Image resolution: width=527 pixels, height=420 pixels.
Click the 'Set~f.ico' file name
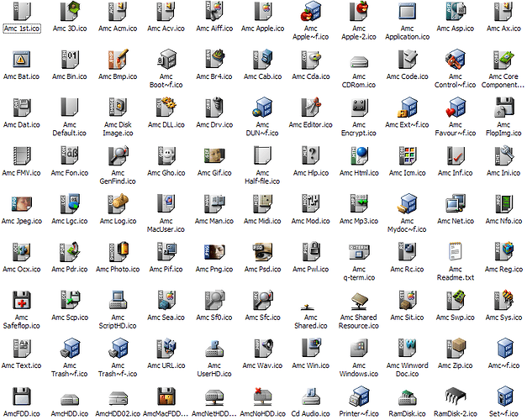503,414
